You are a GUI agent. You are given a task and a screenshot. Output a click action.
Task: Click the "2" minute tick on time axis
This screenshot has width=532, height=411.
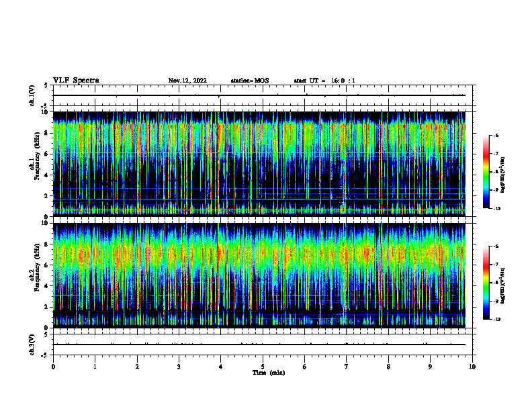tap(137, 367)
